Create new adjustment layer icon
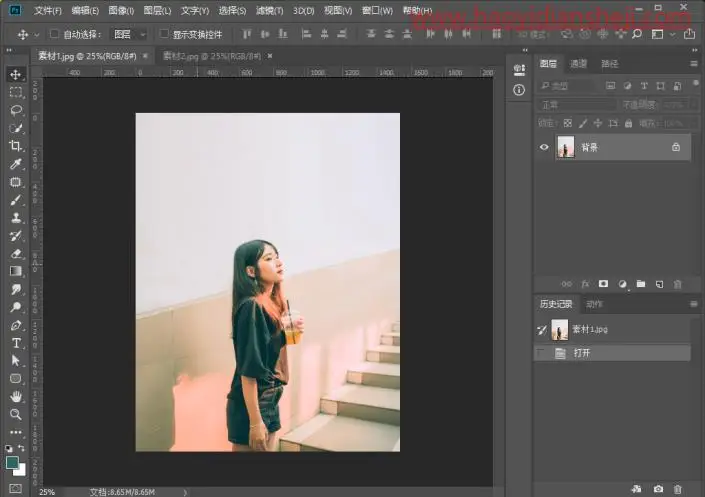 tap(622, 284)
